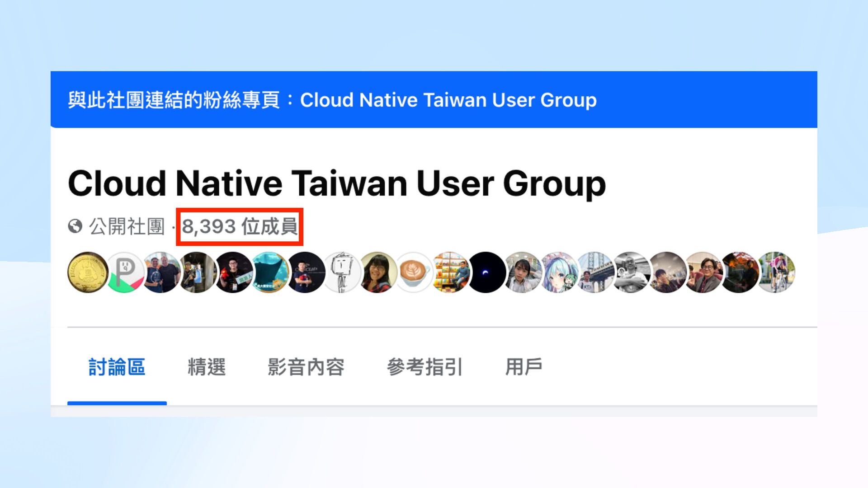This screenshot has height=488, width=868.
Task: Open the 參考指引 tab
Action: point(425,367)
